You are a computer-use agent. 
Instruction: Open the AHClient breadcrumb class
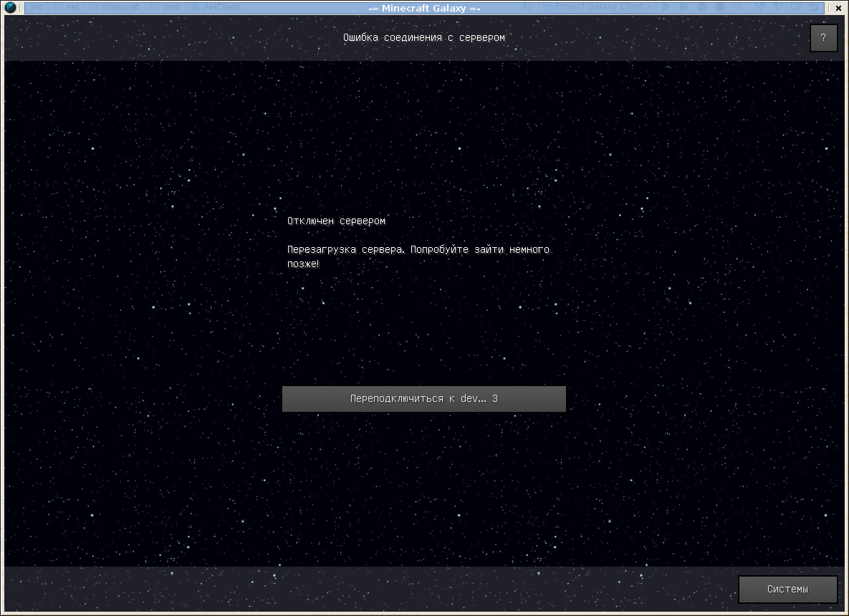[x=221, y=7]
